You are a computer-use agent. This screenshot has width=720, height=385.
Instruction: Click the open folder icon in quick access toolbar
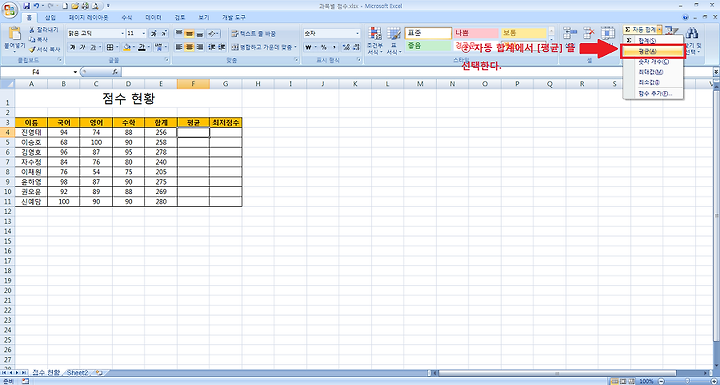coord(75,6)
